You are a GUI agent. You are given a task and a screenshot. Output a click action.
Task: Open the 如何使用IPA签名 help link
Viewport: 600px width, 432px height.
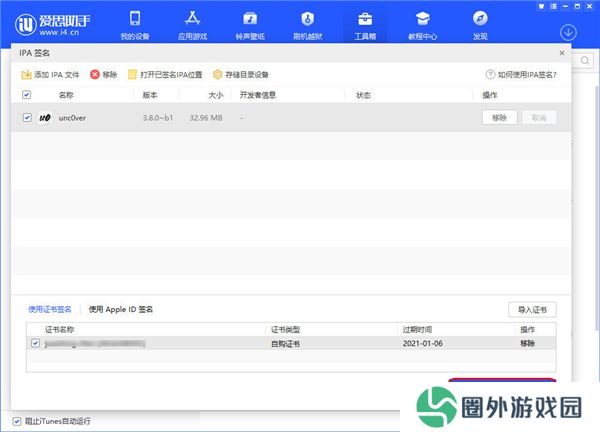521,75
